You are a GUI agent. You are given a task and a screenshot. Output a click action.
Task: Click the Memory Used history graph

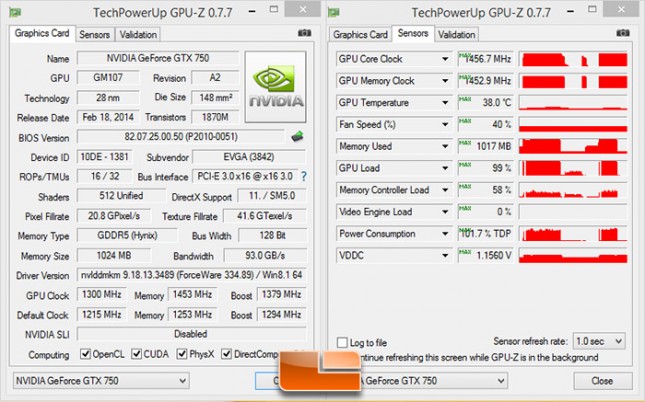click(573, 146)
